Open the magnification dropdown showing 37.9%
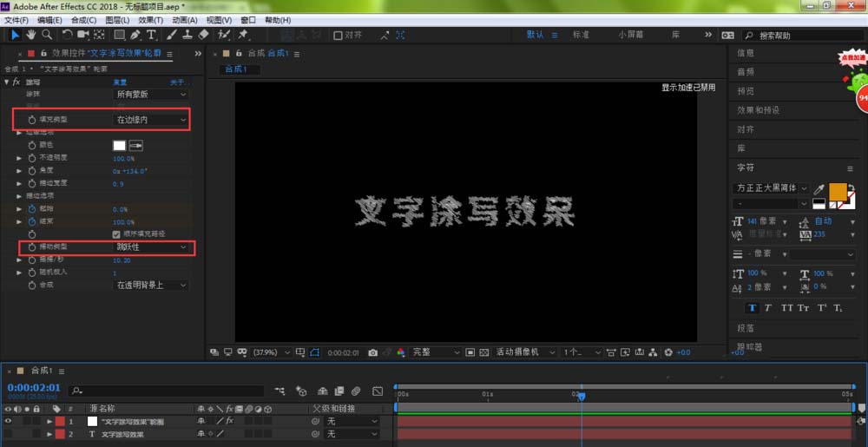 point(271,352)
